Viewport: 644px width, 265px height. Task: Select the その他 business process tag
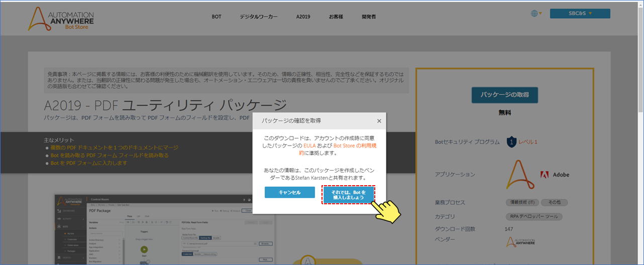555,202
